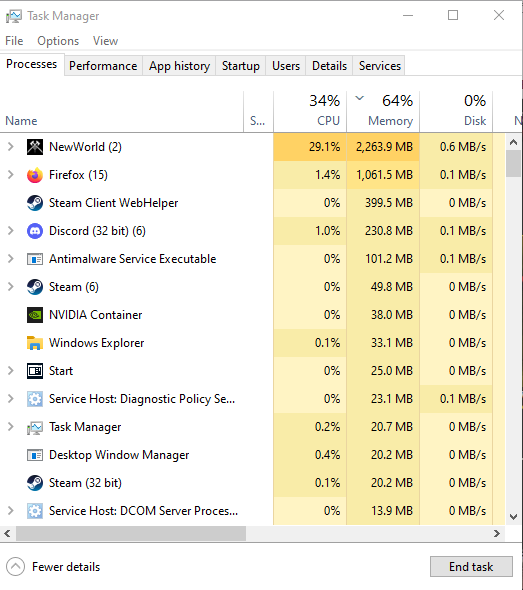Expand the Task Manager process group
Screen dimensions: 523x590
11,427
